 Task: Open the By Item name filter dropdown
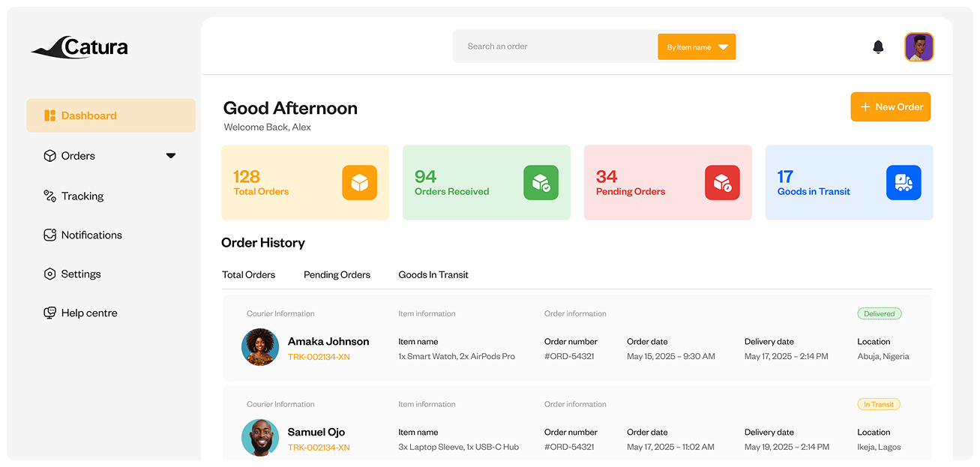tap(697, 47)
